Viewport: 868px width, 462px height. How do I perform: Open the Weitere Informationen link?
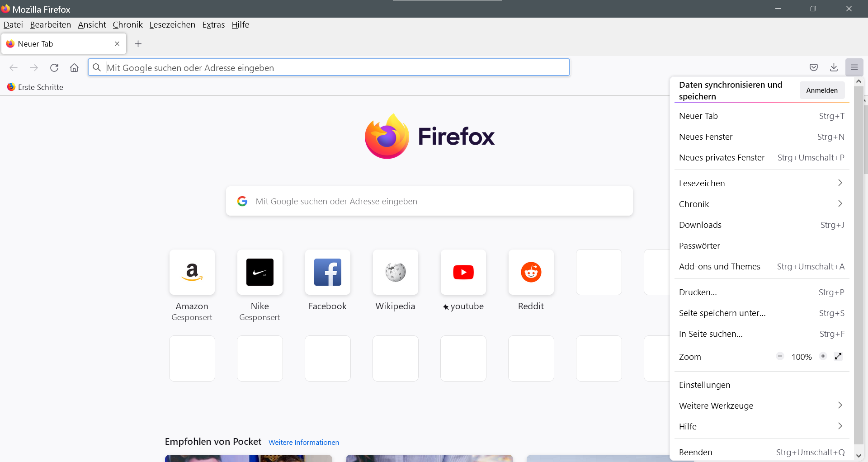pyautogui.click(x=304, y=443)
